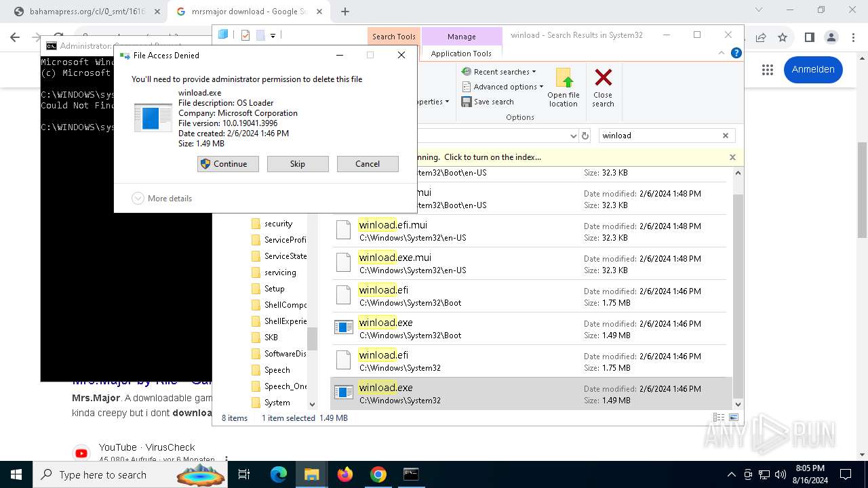Viewport: 868px width, 488px height.
Task: Switch to Command Prompt on taskbar
Action: [411, 474]
